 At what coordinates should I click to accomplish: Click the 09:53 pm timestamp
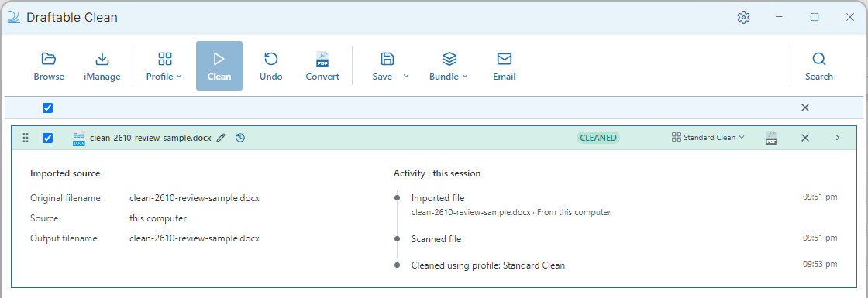click(x=821, y=264)
